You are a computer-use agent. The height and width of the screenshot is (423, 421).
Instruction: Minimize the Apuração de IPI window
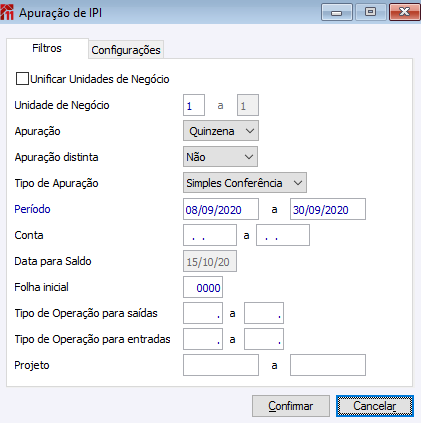(337, 12)
